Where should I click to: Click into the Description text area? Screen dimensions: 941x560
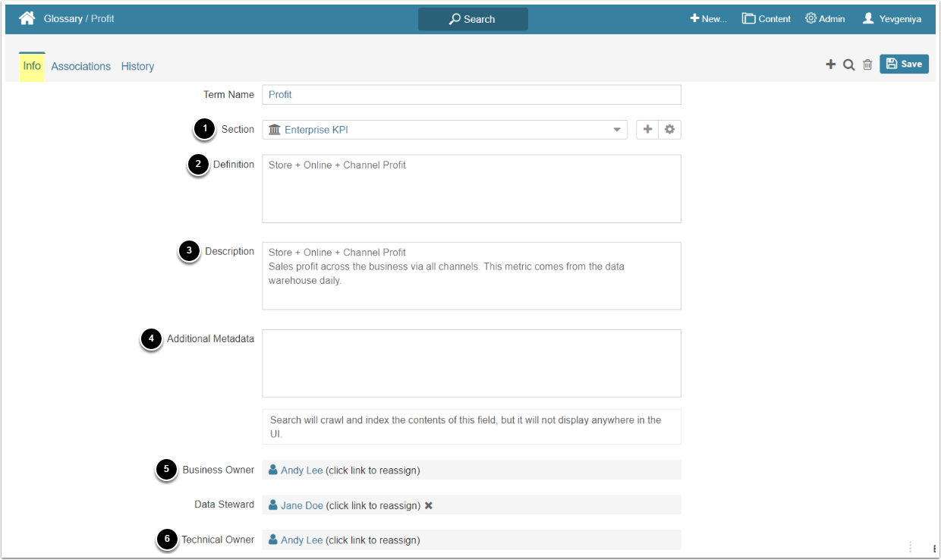coord(471,276)
